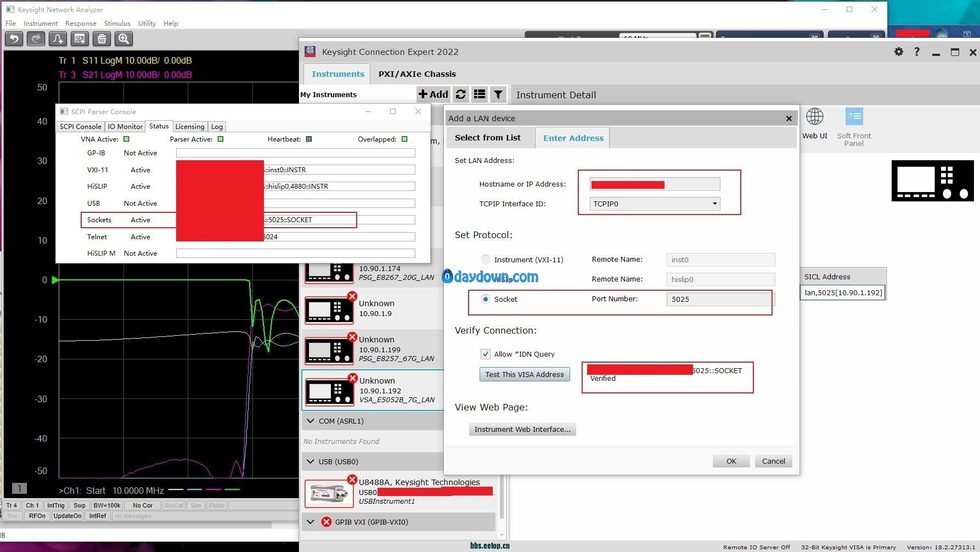Click the SICL Address field

coord(843,292)
